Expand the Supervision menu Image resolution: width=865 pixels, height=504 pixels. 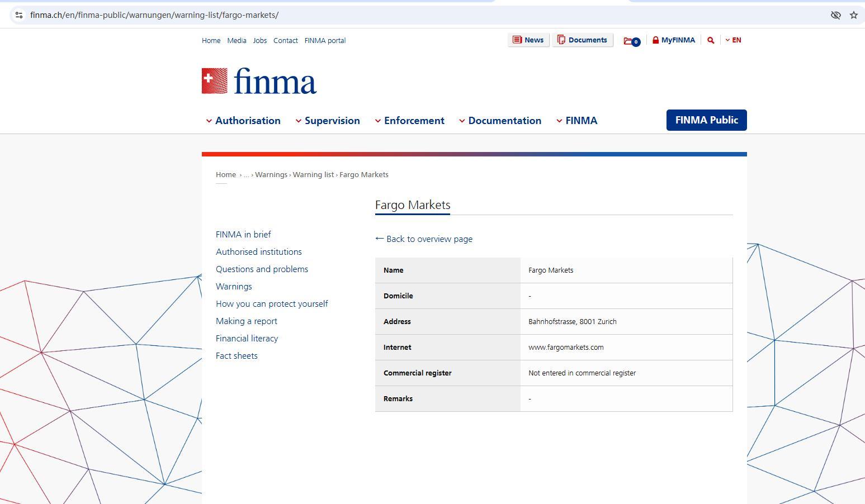point(328,121)
